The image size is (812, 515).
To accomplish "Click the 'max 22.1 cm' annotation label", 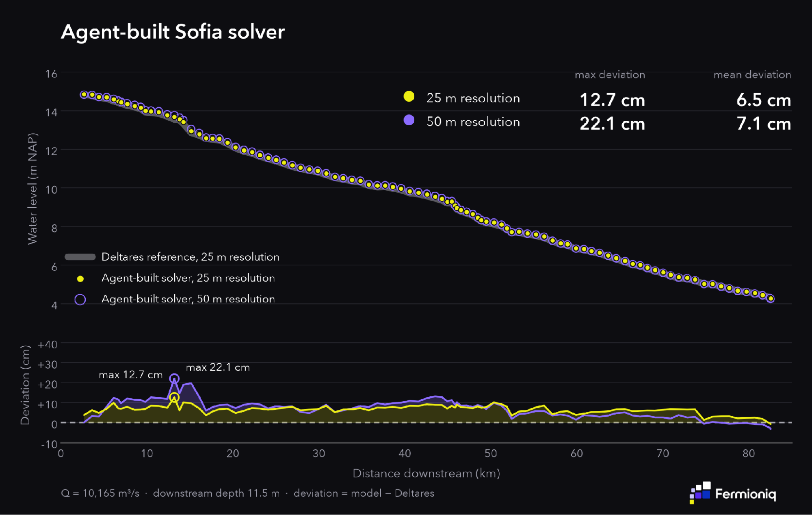I will [218, 367].
